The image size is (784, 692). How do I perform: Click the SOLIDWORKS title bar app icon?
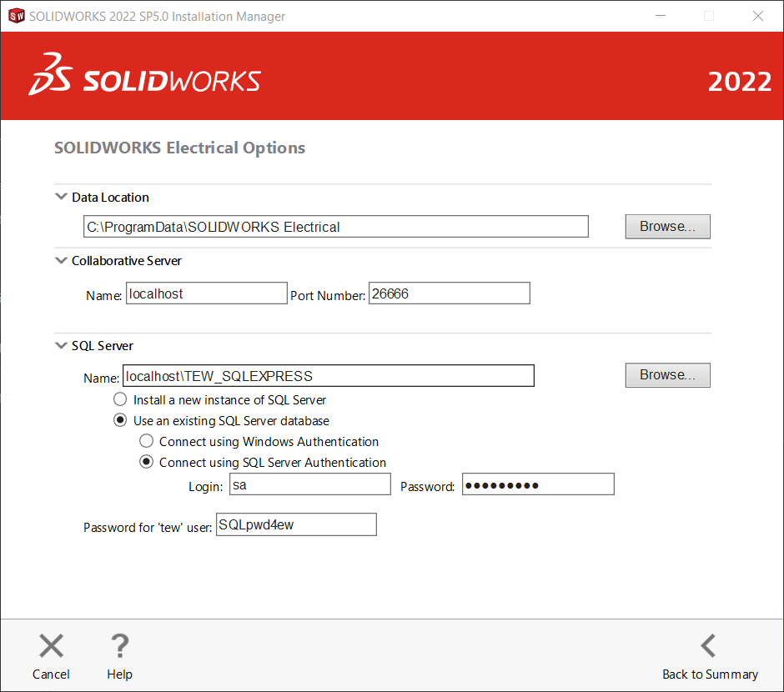pos(16,16)
